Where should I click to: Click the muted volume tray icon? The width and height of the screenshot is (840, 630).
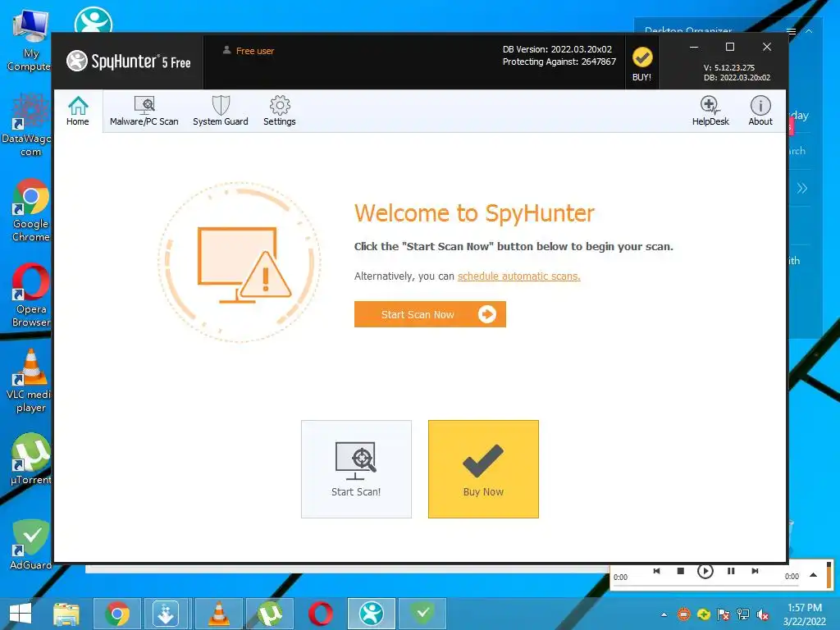763,614
